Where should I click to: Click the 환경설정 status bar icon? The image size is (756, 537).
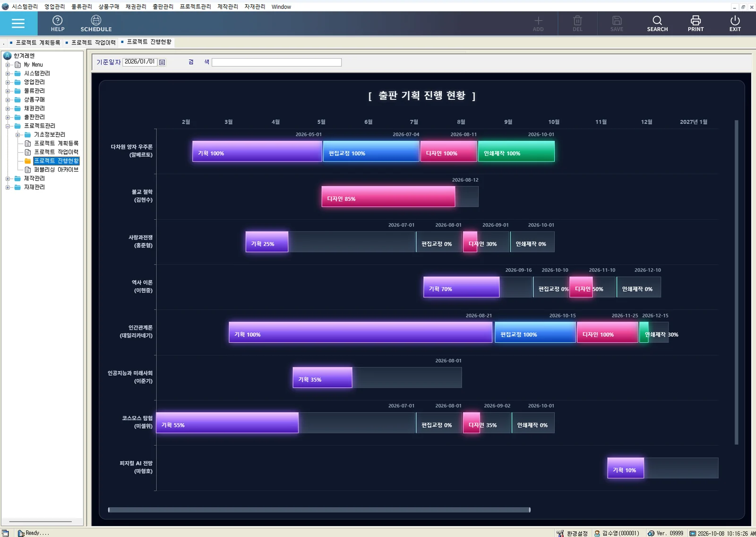tap(560, 533)
